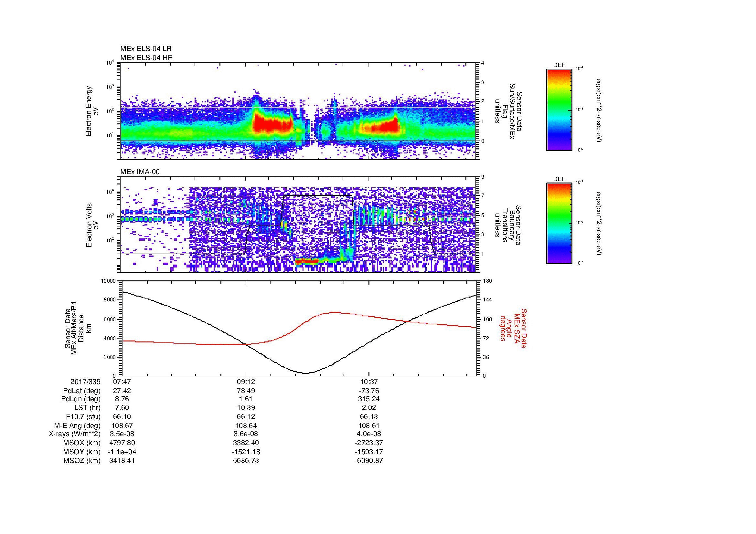Click the 'Electron Energy eV' axis label

(x=92, y=111)
